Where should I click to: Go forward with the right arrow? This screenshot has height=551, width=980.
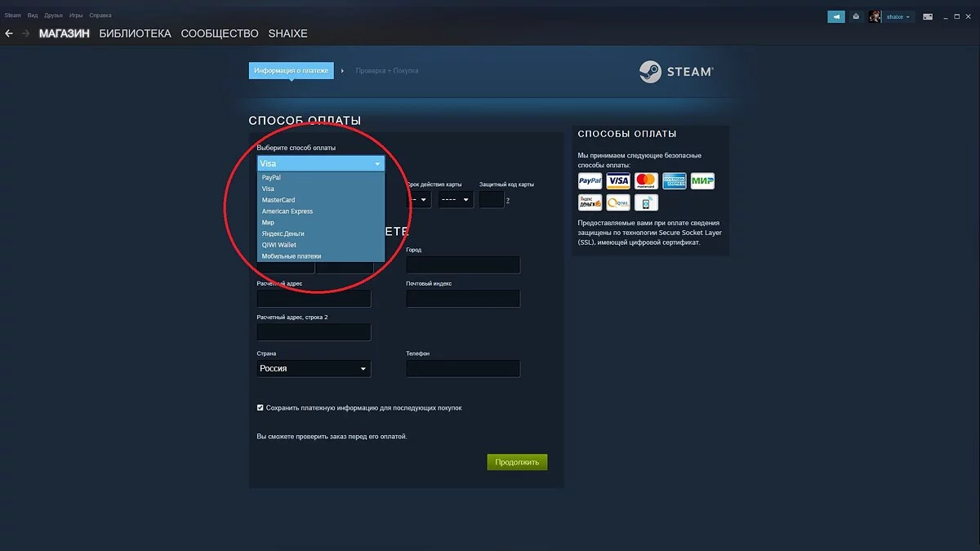pyautogui.click(x=26, y=33)
